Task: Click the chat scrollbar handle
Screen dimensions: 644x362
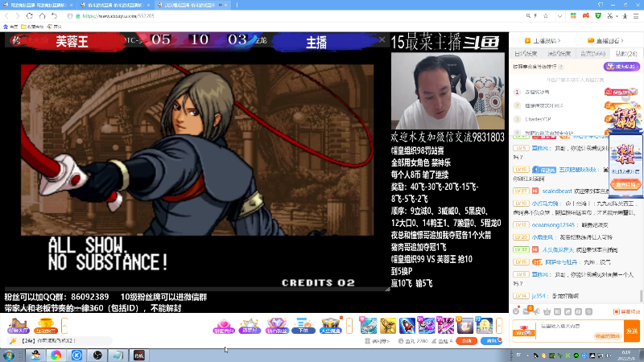Action: tap(641, 295)
